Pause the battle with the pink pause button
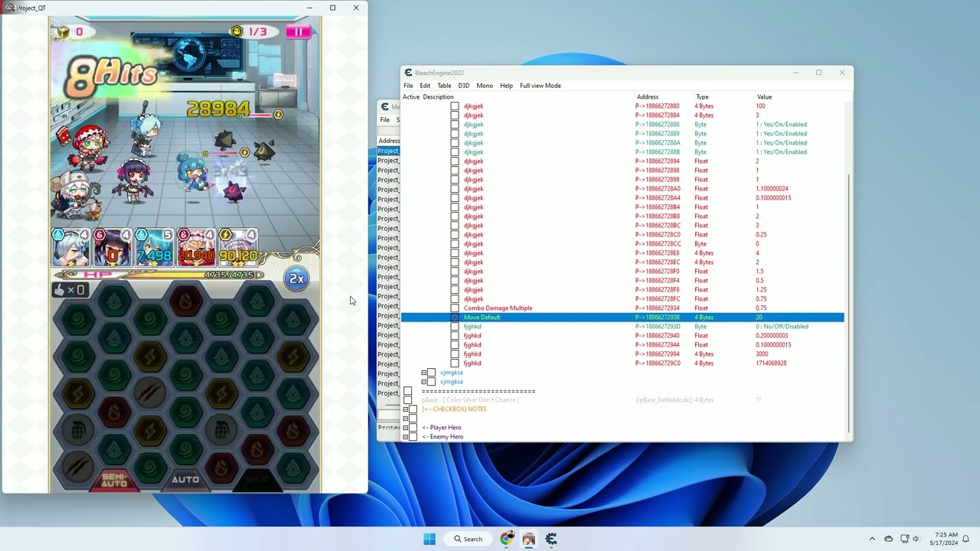Viewport: 980px width, 551px height. coord(297,31)
